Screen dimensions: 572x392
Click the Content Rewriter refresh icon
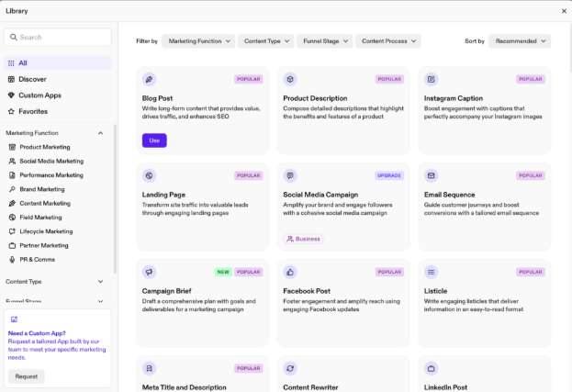[x=290, y=368]
